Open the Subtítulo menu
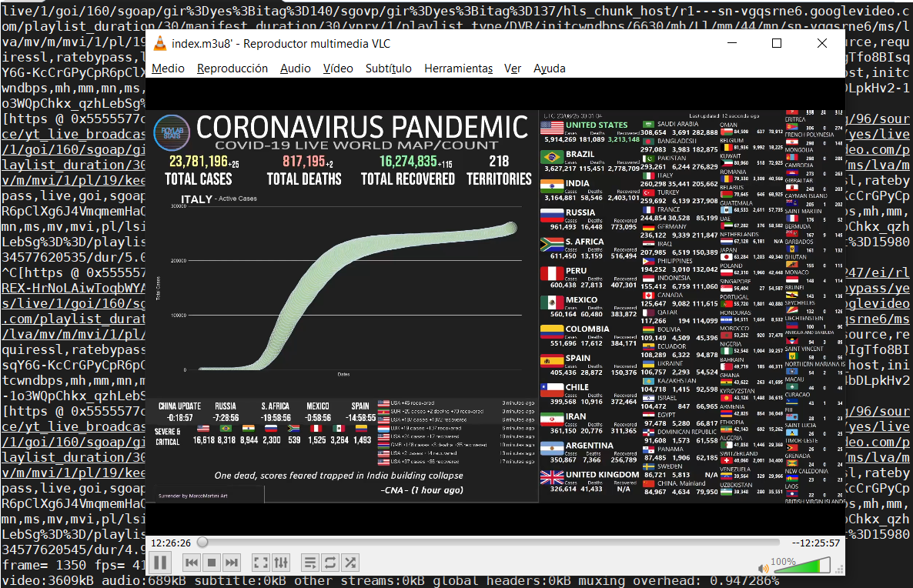The height and width of the screenshot is (588, 913). click(x=389, y=68)
